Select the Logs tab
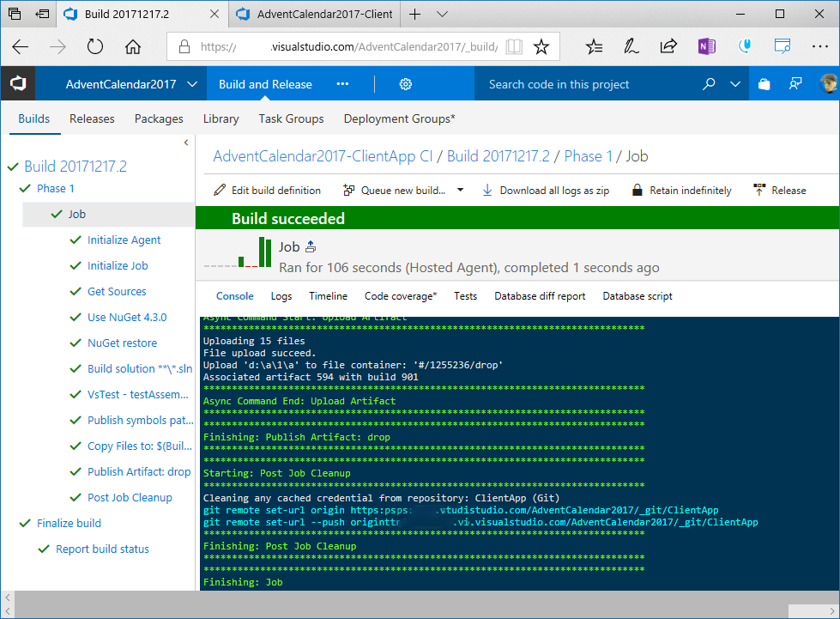The width and height of the screenshot is (840, 619). click(x=281, y=296)
